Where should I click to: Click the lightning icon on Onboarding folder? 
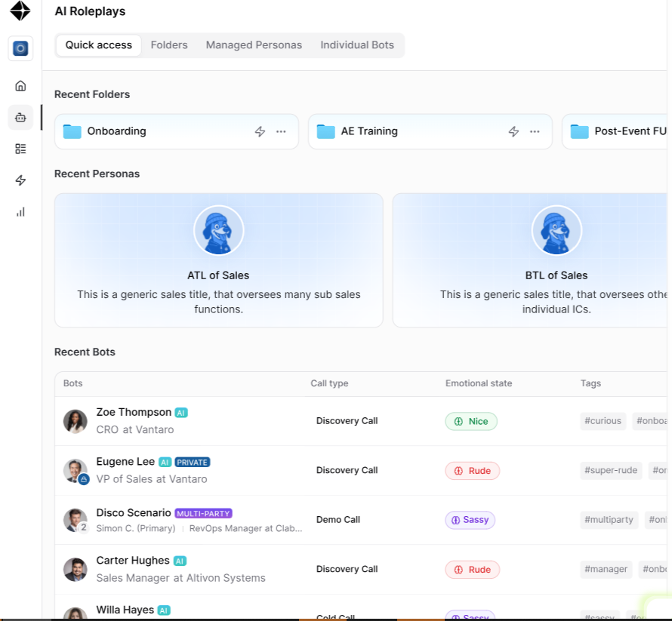(260, 131)
